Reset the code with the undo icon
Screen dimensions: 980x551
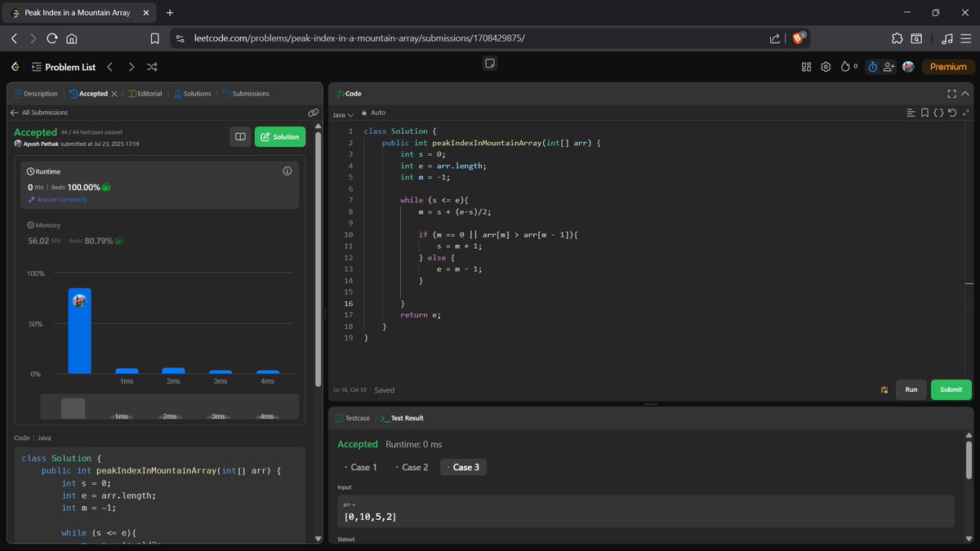[x=952, y=113]
